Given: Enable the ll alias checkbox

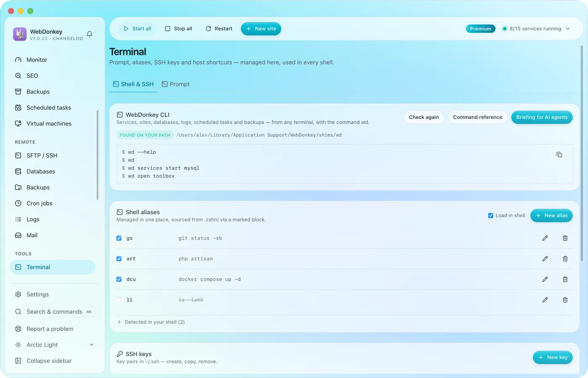Looking at the screenshot, I should click(119, 300).
